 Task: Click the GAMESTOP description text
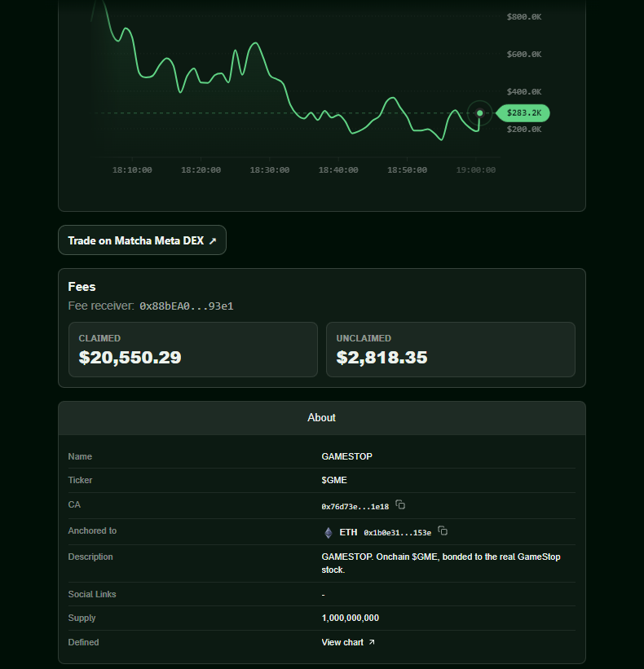click(441, 563)
